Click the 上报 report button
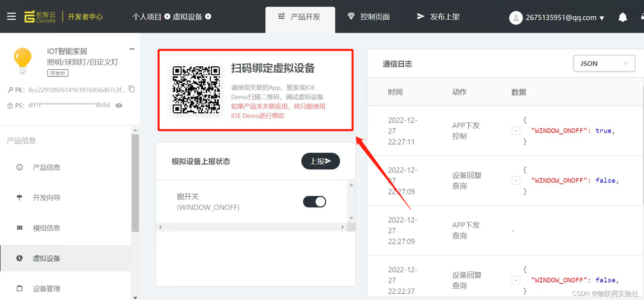The width and height of the screenshot is (644, 300). coord(321,161)
